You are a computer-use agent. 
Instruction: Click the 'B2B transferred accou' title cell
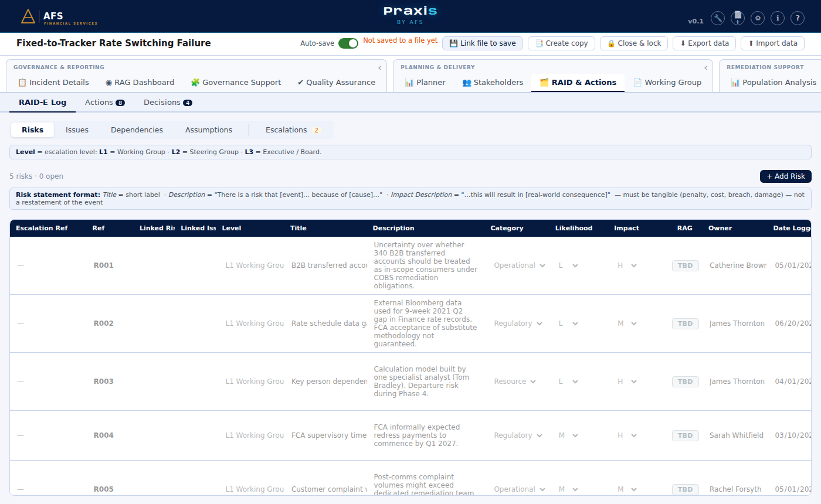[329, 265]
